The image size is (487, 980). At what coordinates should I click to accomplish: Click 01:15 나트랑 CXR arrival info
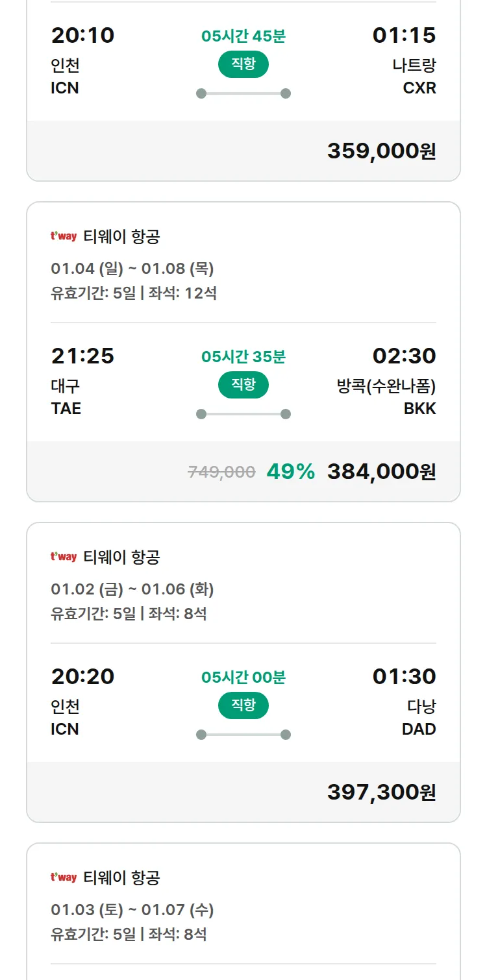[x=404, y=62]
